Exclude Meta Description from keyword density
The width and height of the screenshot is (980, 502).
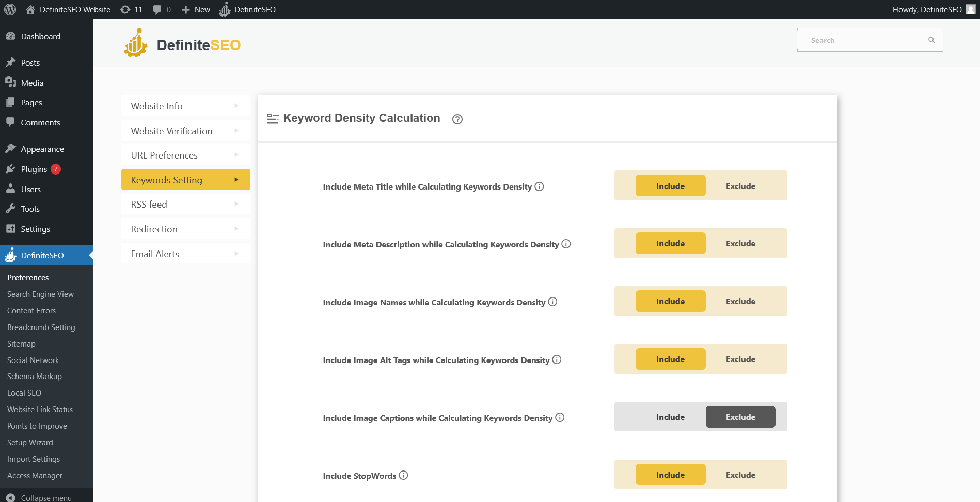[740, 243]
